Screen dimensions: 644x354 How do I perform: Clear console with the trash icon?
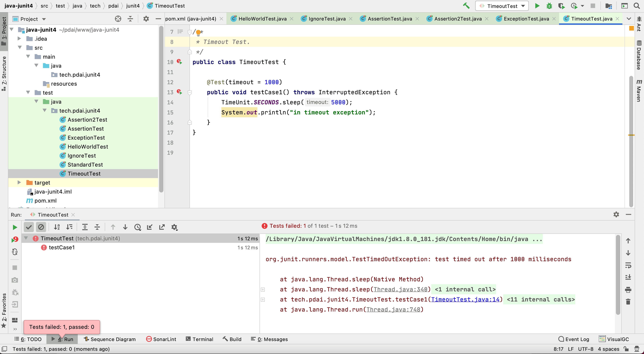coord(628,302)
